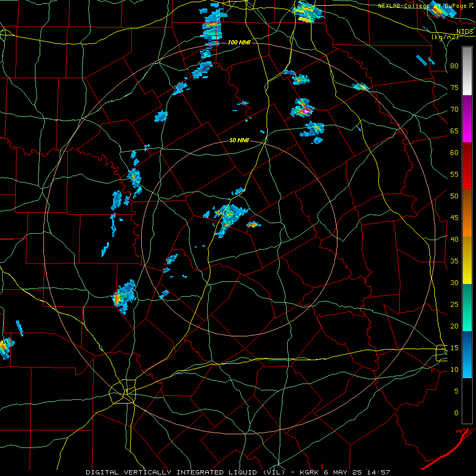Viewport: 476px width, 476px height.
Task: Click the 20 value on the color scale
Action: click(x=454, y=326)
